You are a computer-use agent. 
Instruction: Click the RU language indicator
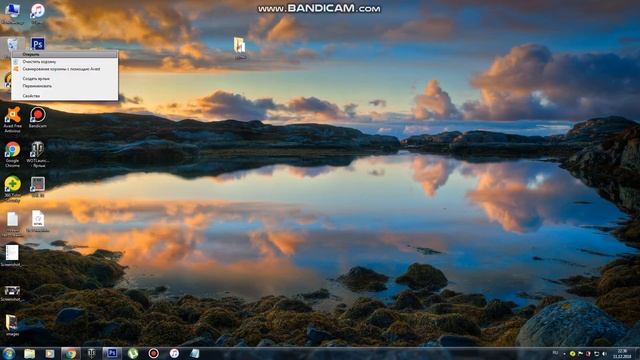coord(555,353)
